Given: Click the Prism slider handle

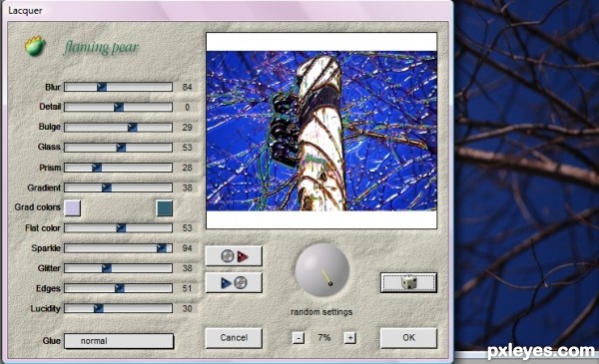Looking at the screenshot, I should click(x=97, y=168).
